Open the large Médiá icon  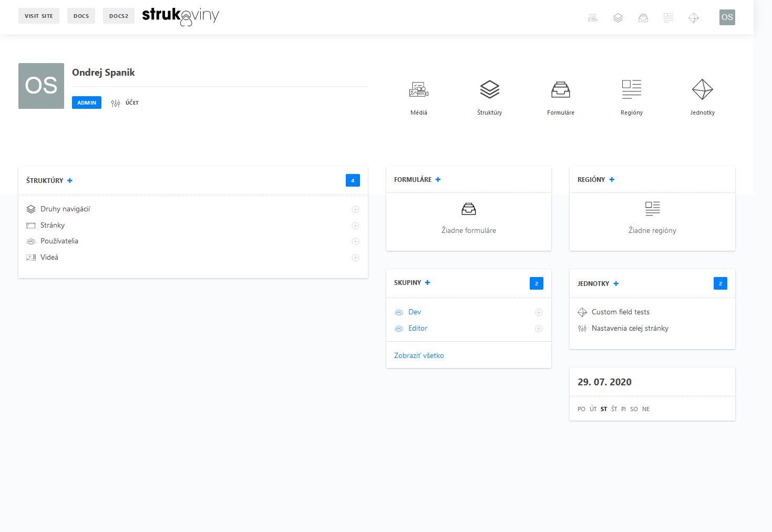click(419, 90)
